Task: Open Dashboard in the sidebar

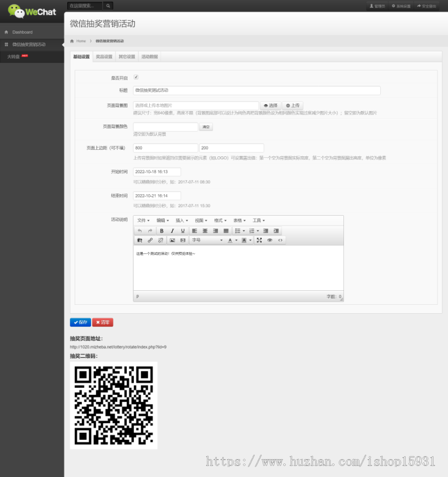Action: click(x=32, y=32)
